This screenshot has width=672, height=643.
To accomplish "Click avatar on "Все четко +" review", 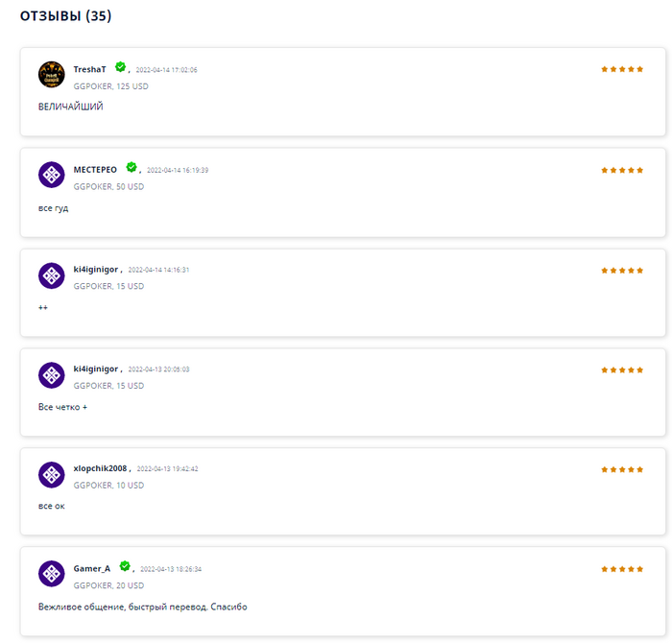I will (x=51, y=374).
